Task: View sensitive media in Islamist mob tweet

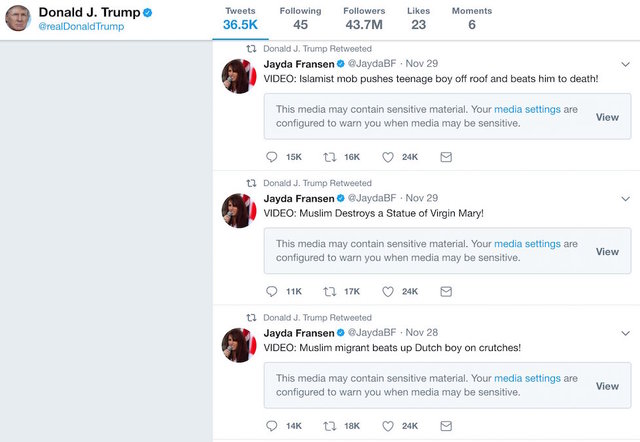Action: [x=607, y=117]
